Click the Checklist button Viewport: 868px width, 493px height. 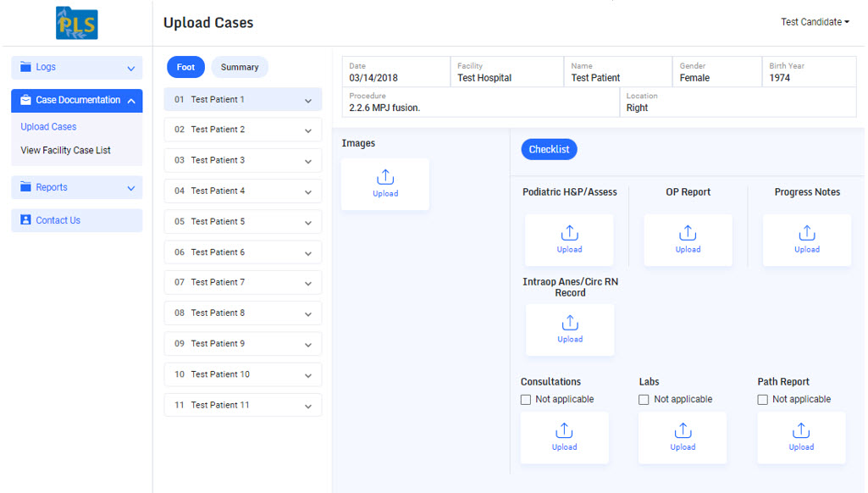549,149
